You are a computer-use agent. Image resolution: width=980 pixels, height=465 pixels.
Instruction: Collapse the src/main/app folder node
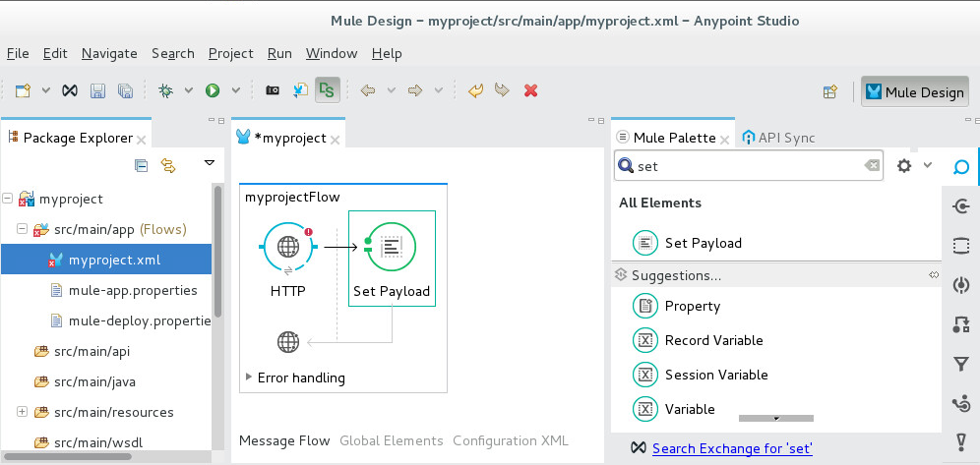[22, 229]
